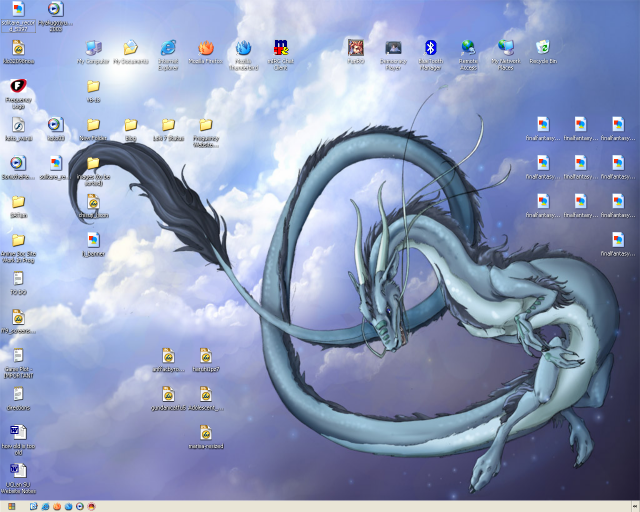This screenshot has width=640, height=512.
Task: Select the Frequency Logo file icon
Action: [18, 93]
